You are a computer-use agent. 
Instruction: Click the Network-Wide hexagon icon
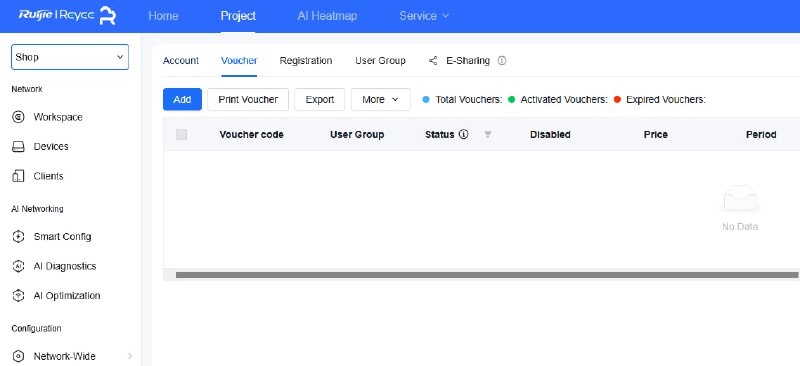[18, 356]
